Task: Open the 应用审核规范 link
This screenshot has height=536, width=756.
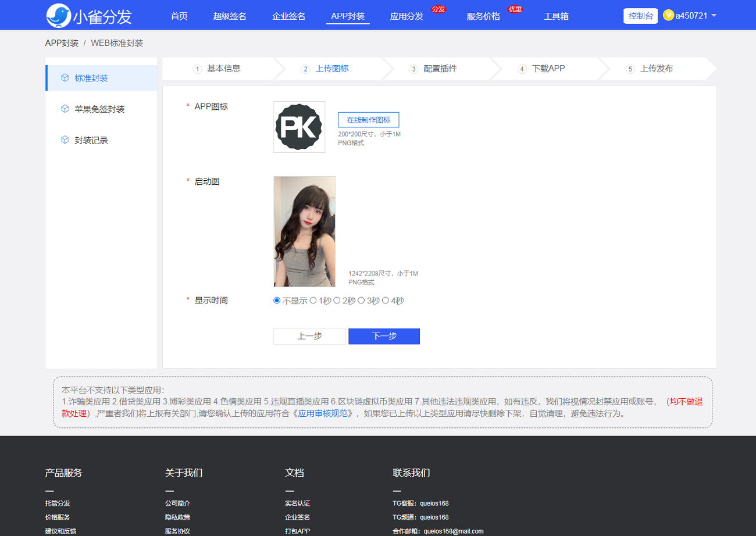Action: [x=322, y=414]
